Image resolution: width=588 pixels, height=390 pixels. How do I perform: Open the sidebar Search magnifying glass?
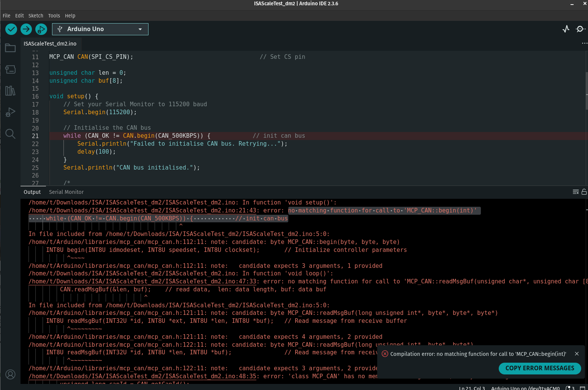click(10, 134)
